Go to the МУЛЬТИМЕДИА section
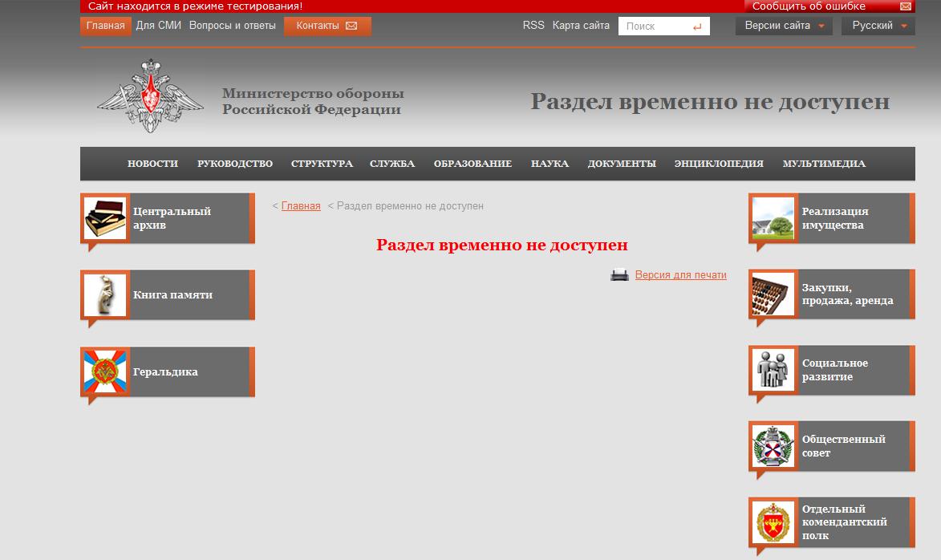The image size is (941, 560). (824, 164)
